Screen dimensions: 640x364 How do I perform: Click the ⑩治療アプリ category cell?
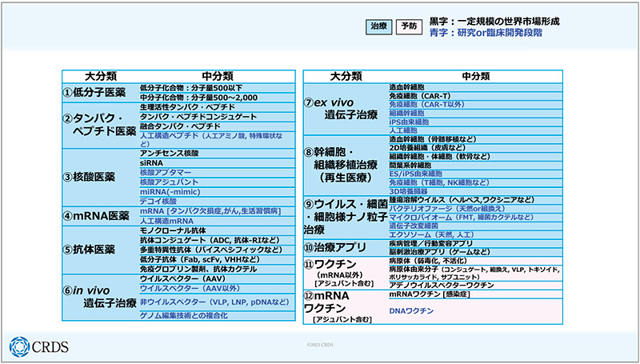344,248
